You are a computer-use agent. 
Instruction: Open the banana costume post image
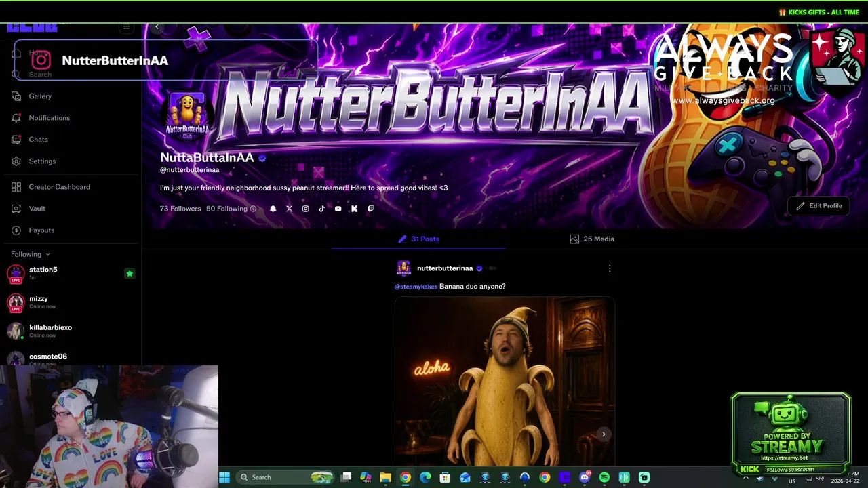pos(505,382)
